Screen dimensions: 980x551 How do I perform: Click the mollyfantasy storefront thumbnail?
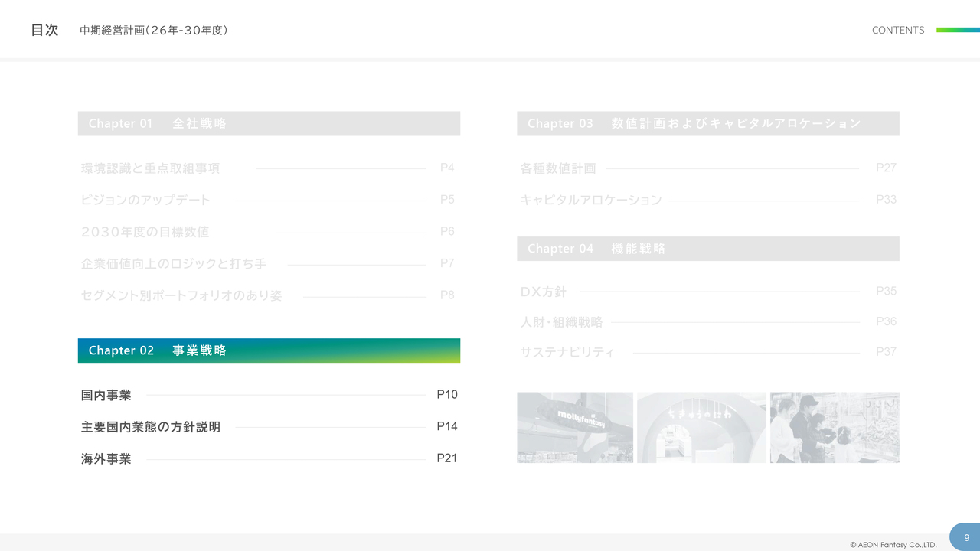pyautogui.click(x=575, y=427)
